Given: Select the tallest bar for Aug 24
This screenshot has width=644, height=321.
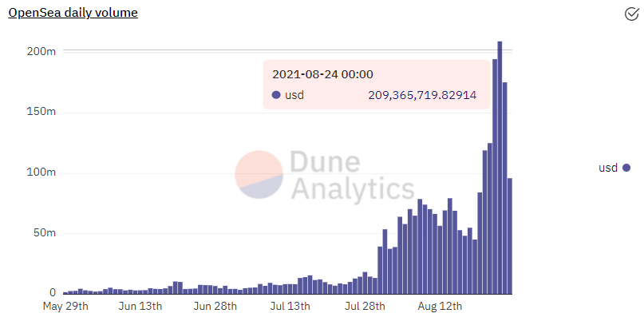Looking at the screenshot, I should (x=500, y=168).
